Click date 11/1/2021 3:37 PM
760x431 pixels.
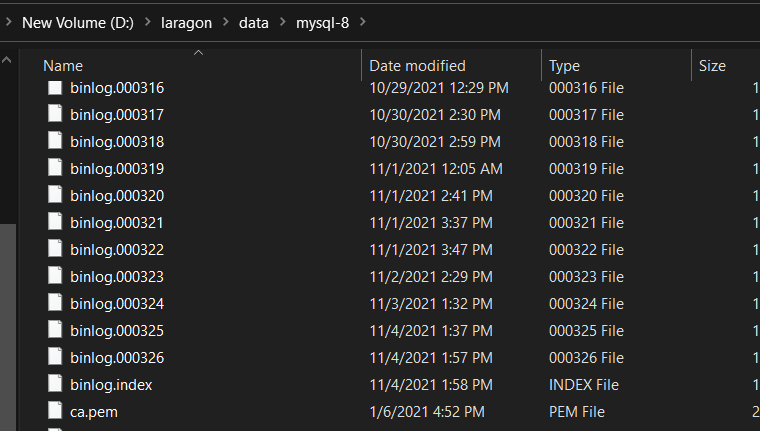431,223
